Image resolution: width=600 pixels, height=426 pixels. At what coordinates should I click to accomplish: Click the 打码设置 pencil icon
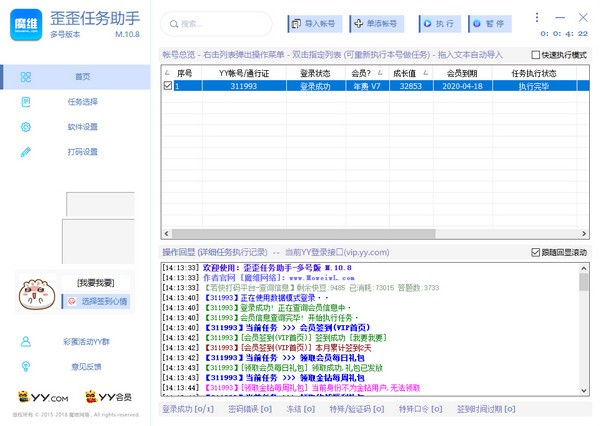(x=26, y=152)
